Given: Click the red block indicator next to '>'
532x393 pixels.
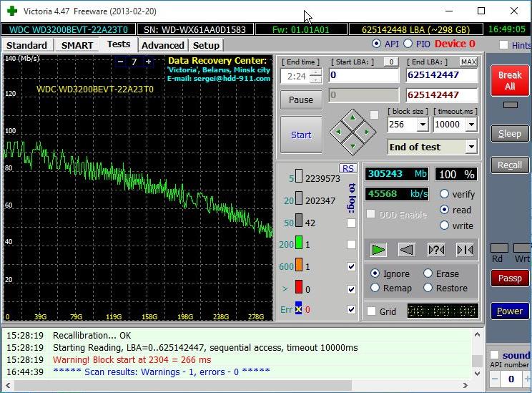Looking at the screenshot, I should click(299, 286).
